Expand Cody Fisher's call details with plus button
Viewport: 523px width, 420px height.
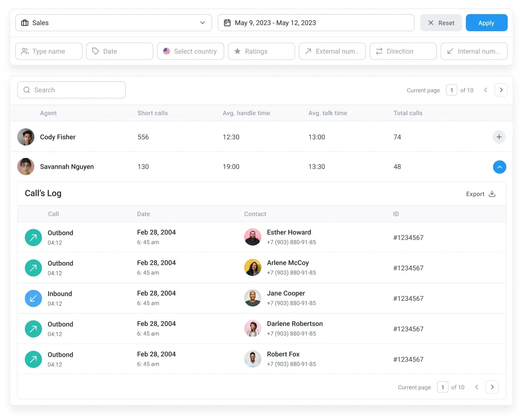pyautogui.click(x=499, y=137)
